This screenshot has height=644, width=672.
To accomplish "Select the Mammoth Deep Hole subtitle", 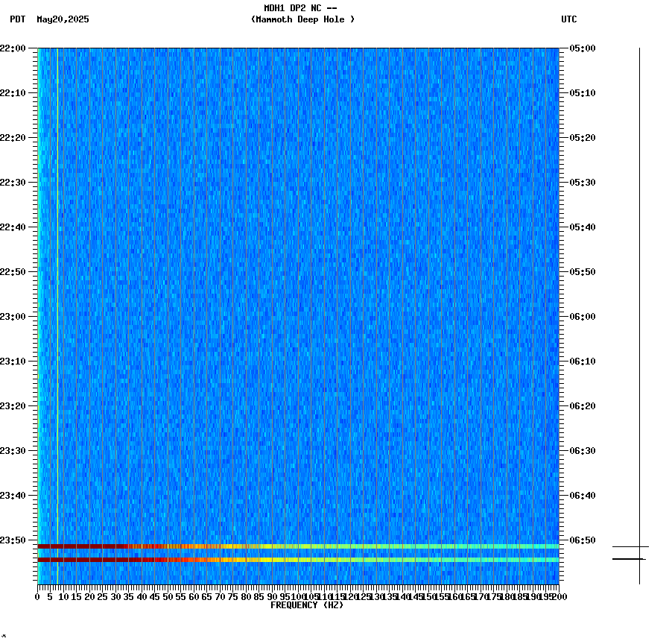I will coord(302,20).
